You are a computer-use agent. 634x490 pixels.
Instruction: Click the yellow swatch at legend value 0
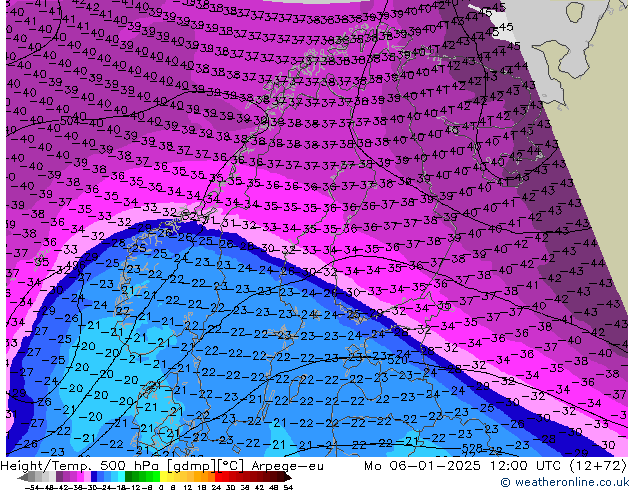coord(163,477)
